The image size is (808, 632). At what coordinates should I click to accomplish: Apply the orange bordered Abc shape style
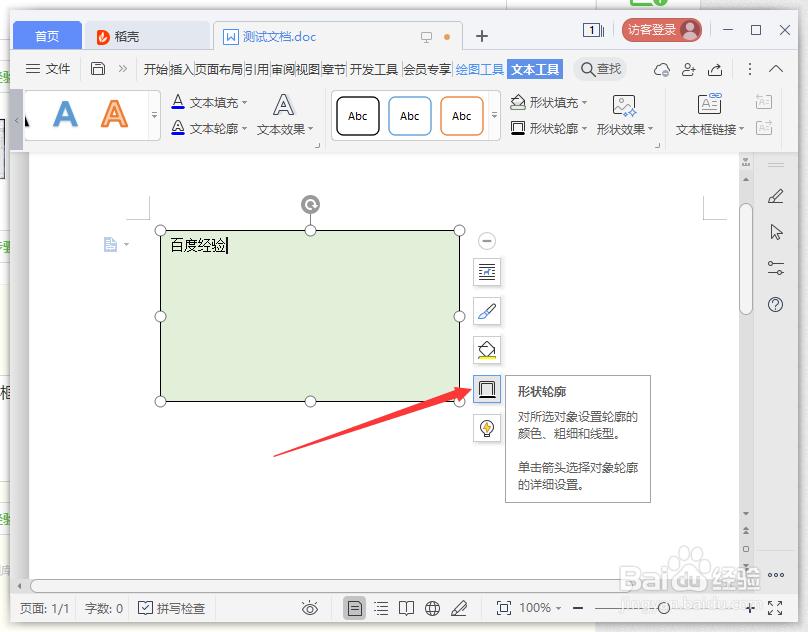(x=462, y=116)
